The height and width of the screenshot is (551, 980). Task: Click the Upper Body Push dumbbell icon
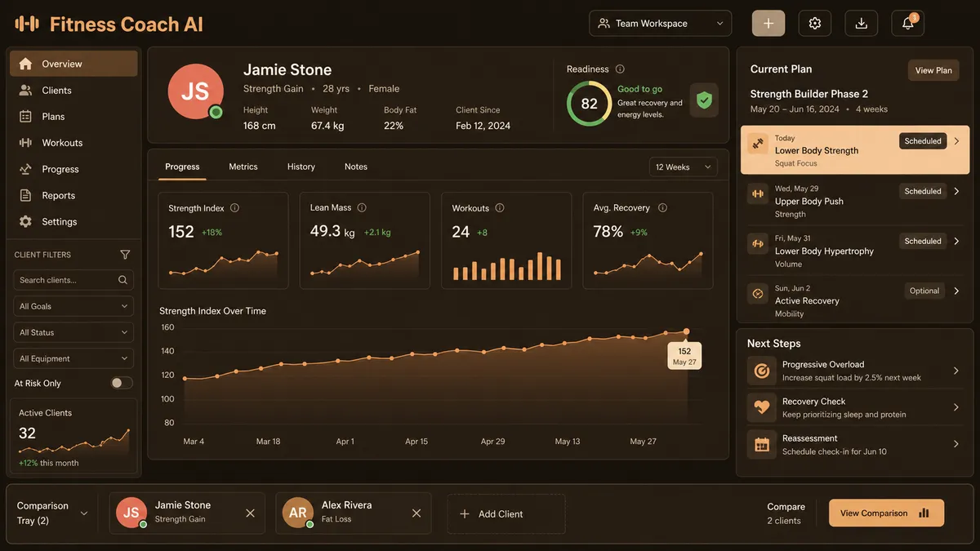(x=758, y=194)
